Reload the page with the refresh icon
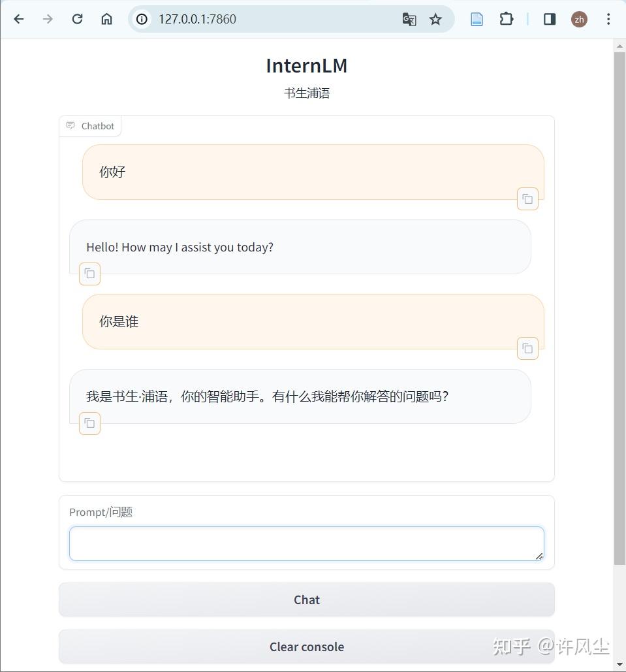Screen dimensions: 626x672 [76, 19]
